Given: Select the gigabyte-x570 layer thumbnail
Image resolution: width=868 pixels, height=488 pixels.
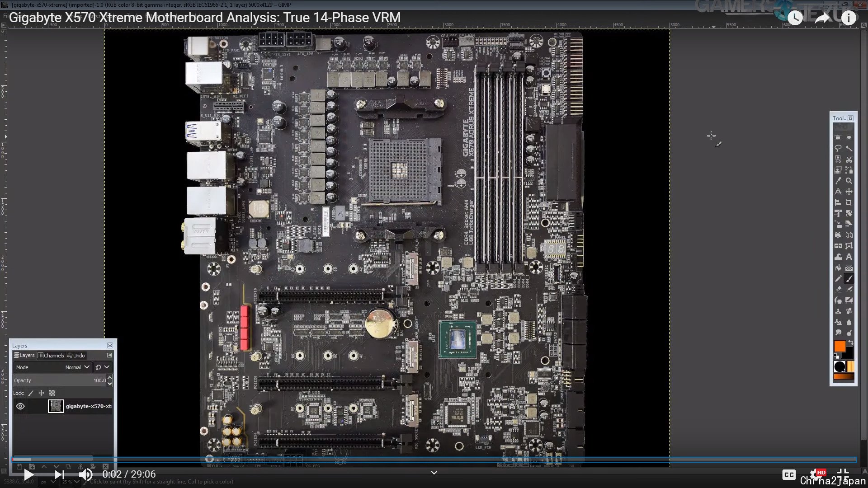Looking at the screenshot, I should pos(56,406).
